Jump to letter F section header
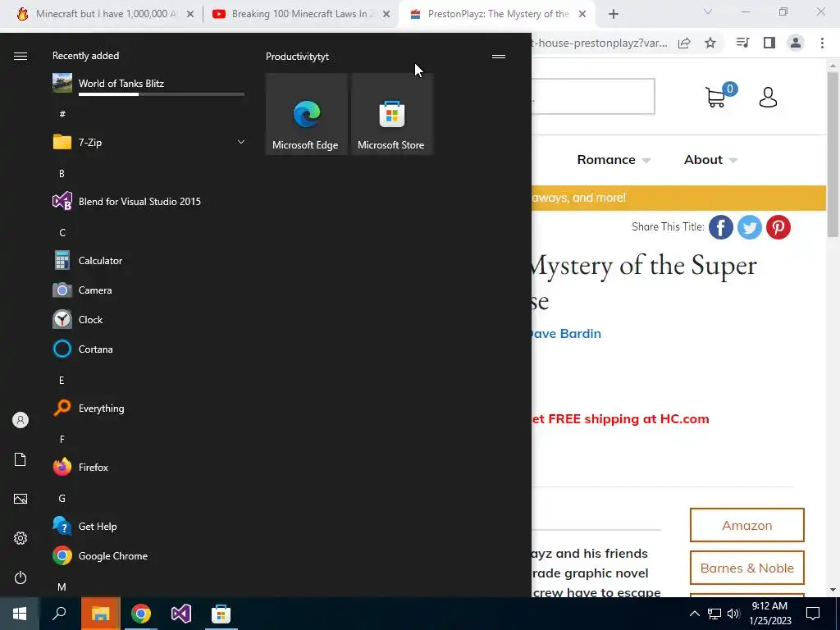The width and height of the screenshot is (840, 630). coord(62,439)
